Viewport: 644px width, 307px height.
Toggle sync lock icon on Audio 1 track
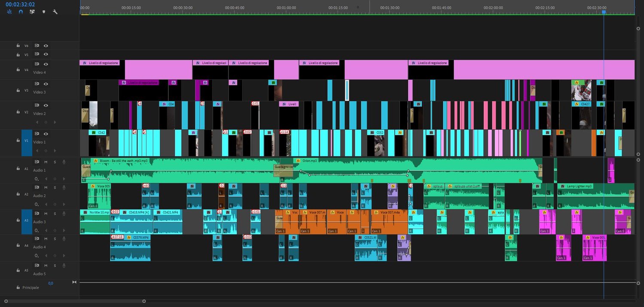coord(37,162)
